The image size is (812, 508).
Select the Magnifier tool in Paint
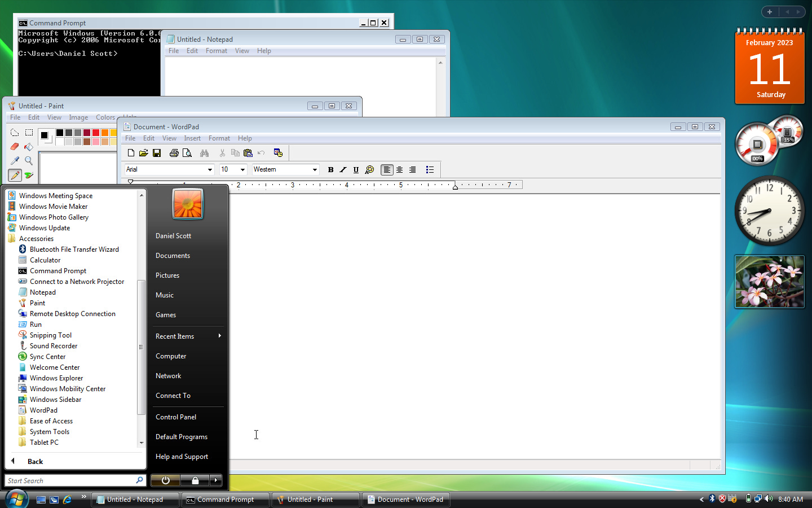click(29, 161)
